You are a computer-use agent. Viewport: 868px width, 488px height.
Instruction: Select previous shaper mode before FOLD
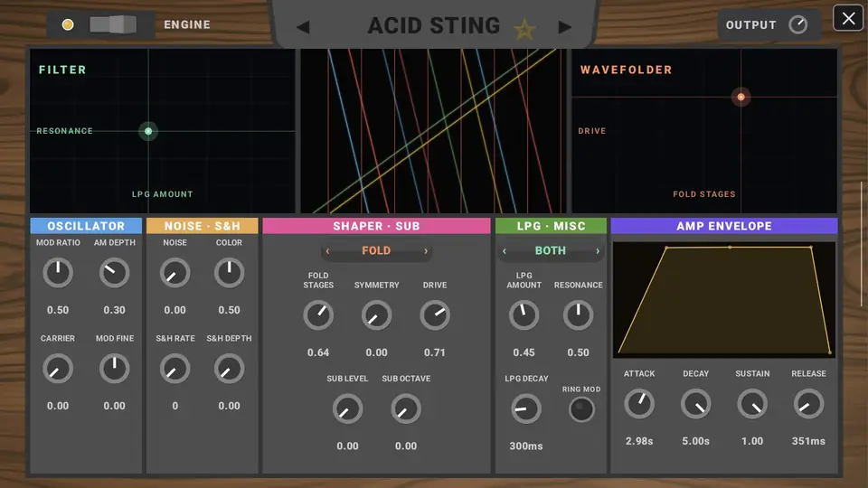coord(327,251)
